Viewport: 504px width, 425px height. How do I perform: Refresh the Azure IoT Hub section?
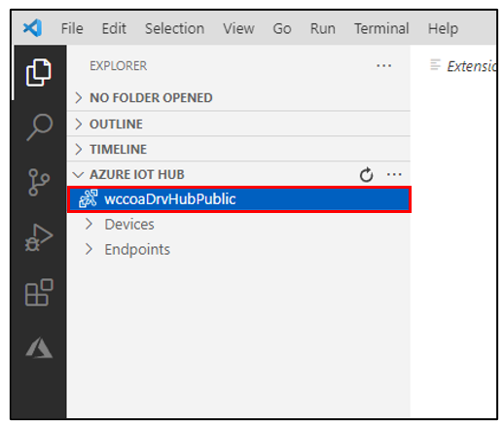pos(366,175)
